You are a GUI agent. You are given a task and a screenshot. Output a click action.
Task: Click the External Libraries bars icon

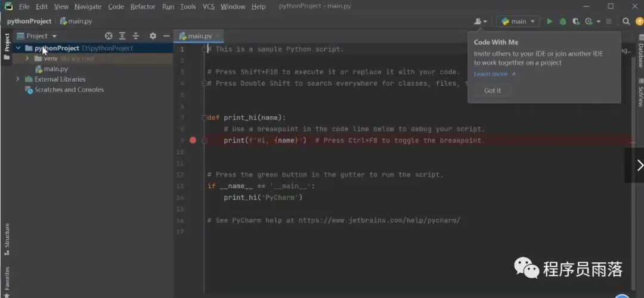point(29,79)
